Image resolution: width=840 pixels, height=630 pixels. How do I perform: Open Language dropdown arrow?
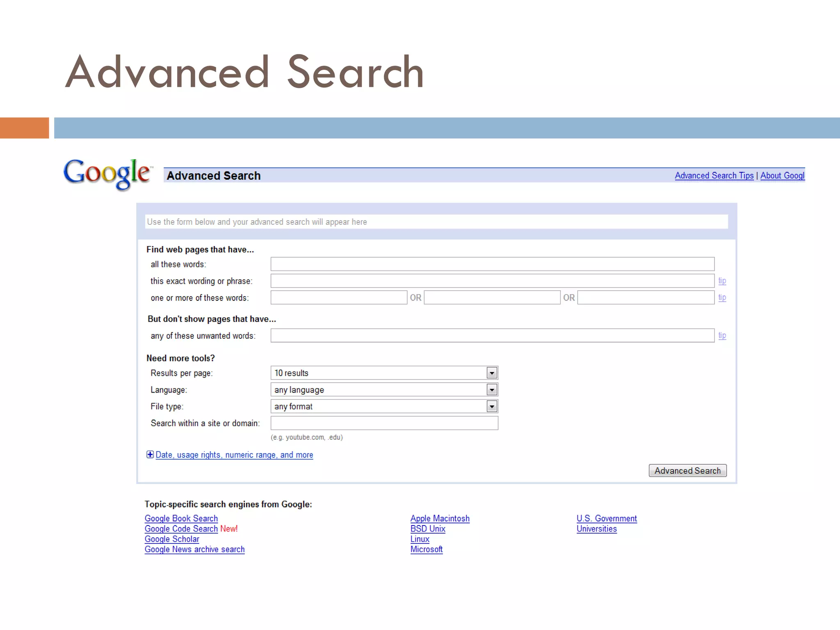point(492,390)
